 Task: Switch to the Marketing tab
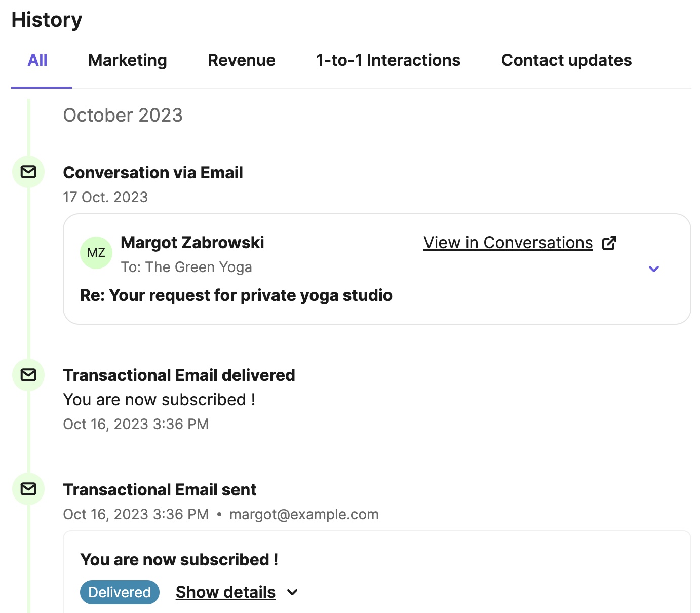coord(128,60)
